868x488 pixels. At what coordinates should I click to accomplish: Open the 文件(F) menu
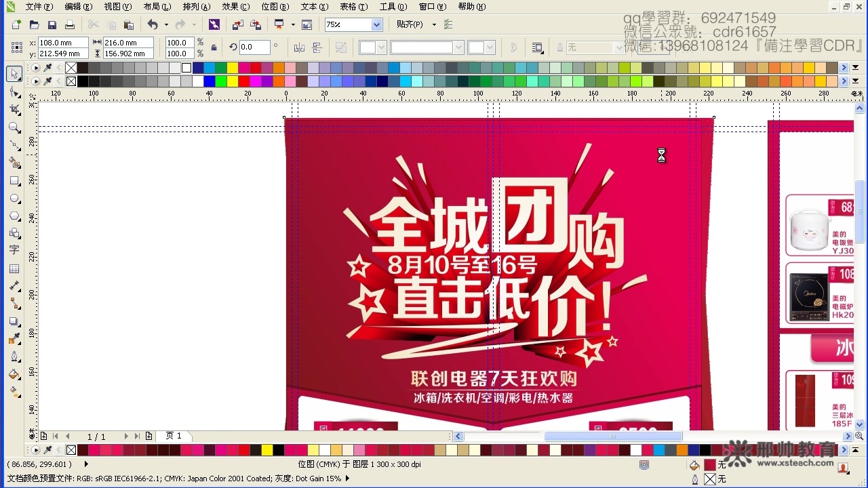(39, 7)
